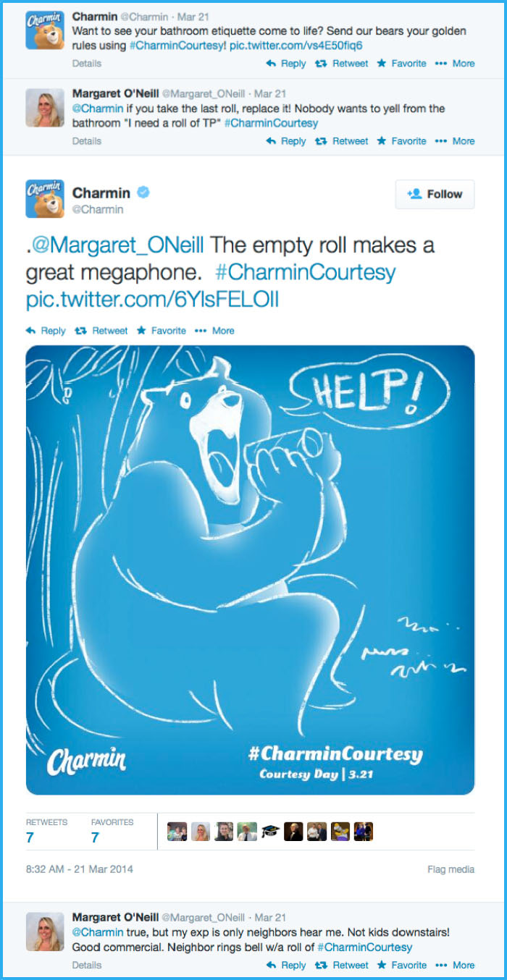Flag media on the tweet
Viewport: 507px width, 980px height.
451,869
